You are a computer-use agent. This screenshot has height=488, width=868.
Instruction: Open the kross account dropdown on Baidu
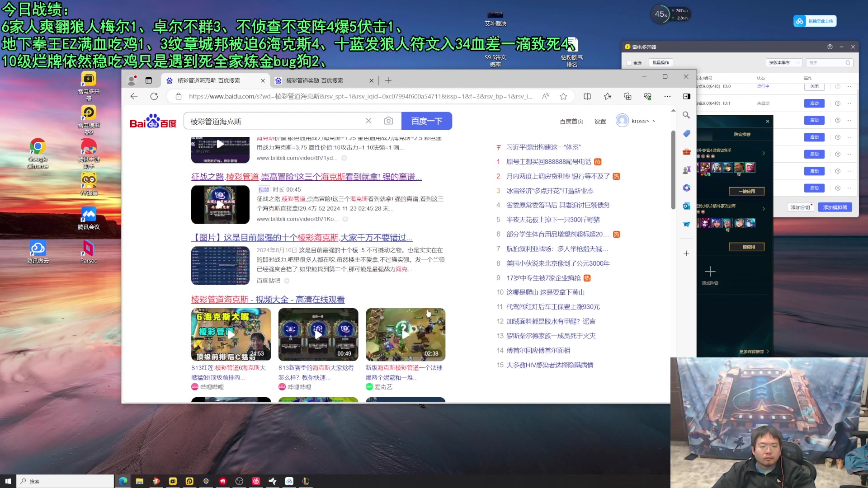[x=635, y=121]
